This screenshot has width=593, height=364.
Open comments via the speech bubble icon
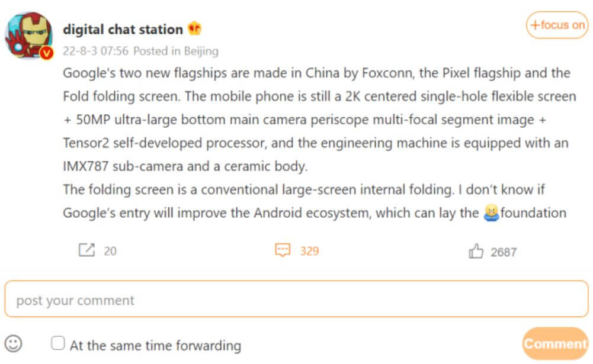coord(283,250)
